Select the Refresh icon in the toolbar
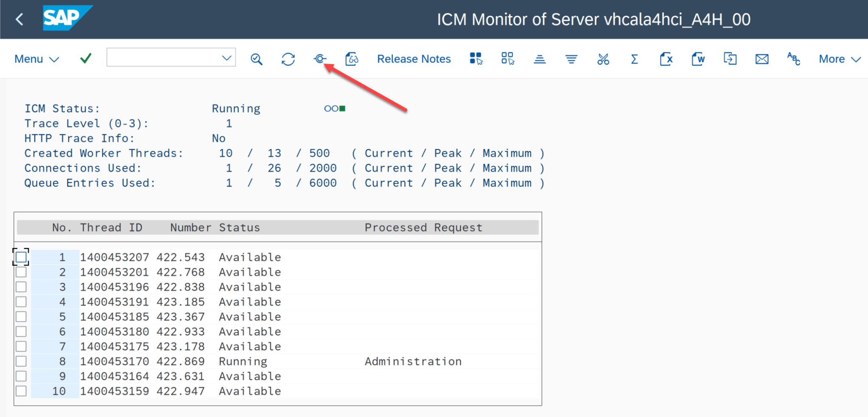This screenshot has width=868, height=417. (x=288, y=59)
